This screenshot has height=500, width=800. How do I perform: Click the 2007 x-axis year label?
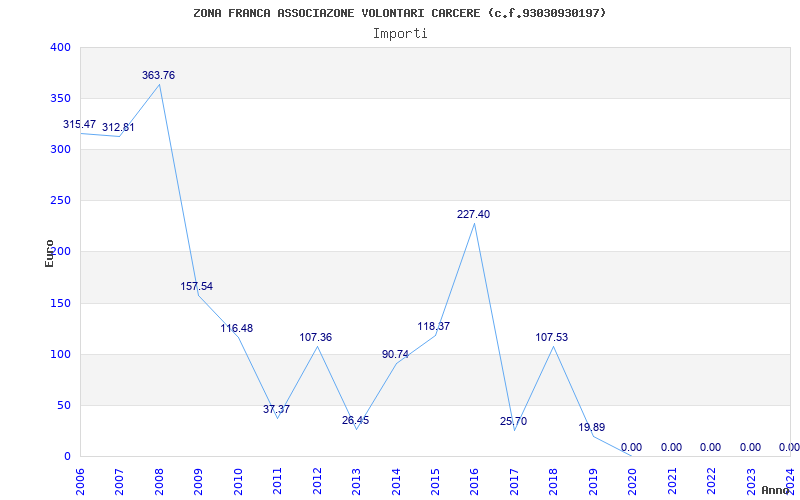tap(119, 481)
